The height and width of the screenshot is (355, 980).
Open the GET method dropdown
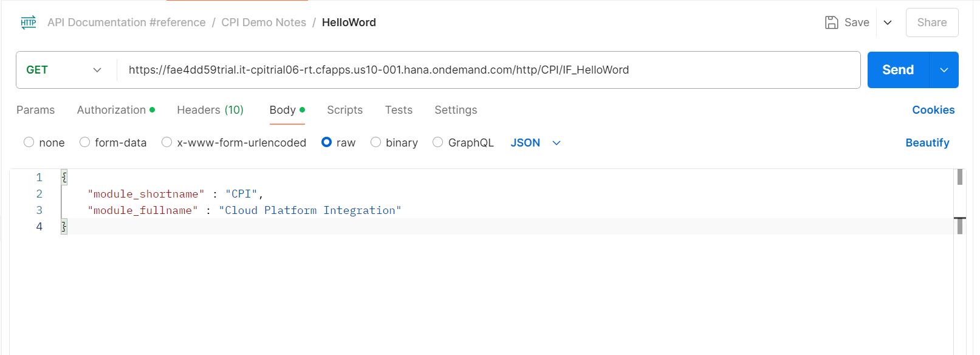64,70
